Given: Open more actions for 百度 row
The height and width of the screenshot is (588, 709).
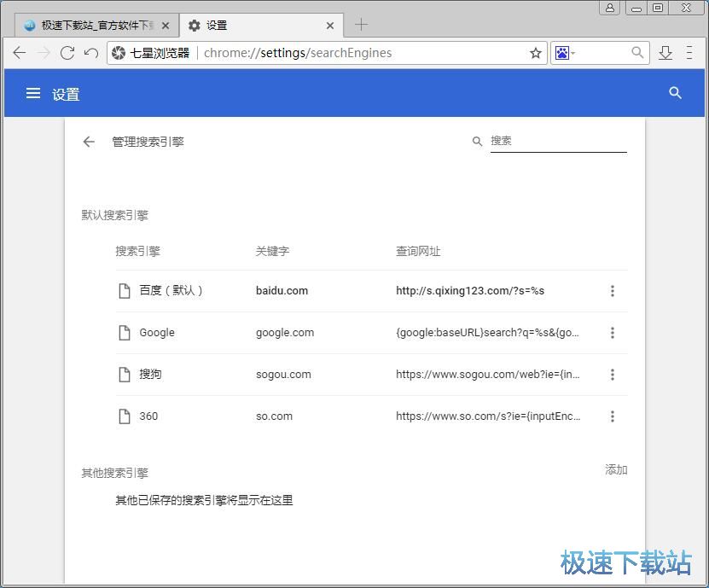Looking at the screenshot, I should 613,291.
